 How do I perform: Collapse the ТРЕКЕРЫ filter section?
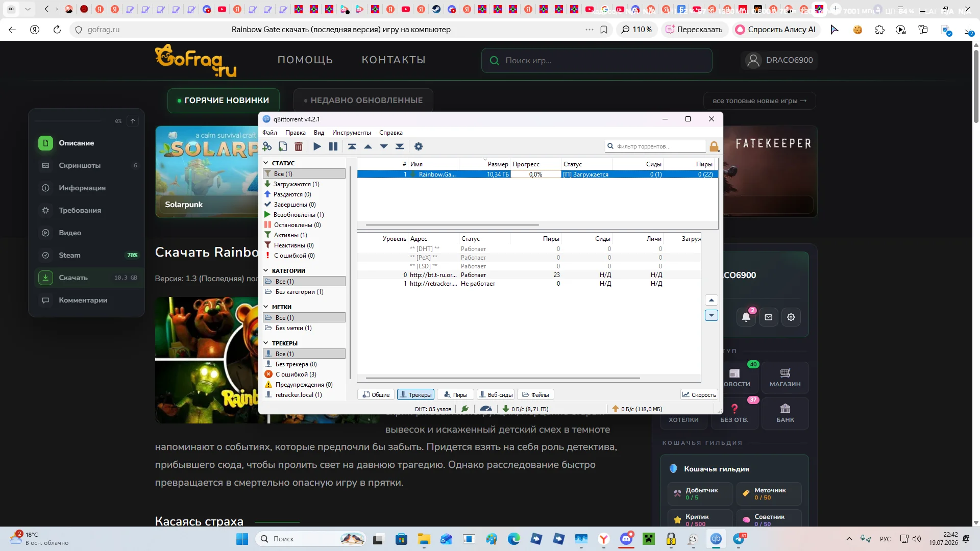[x=266, y=343]
